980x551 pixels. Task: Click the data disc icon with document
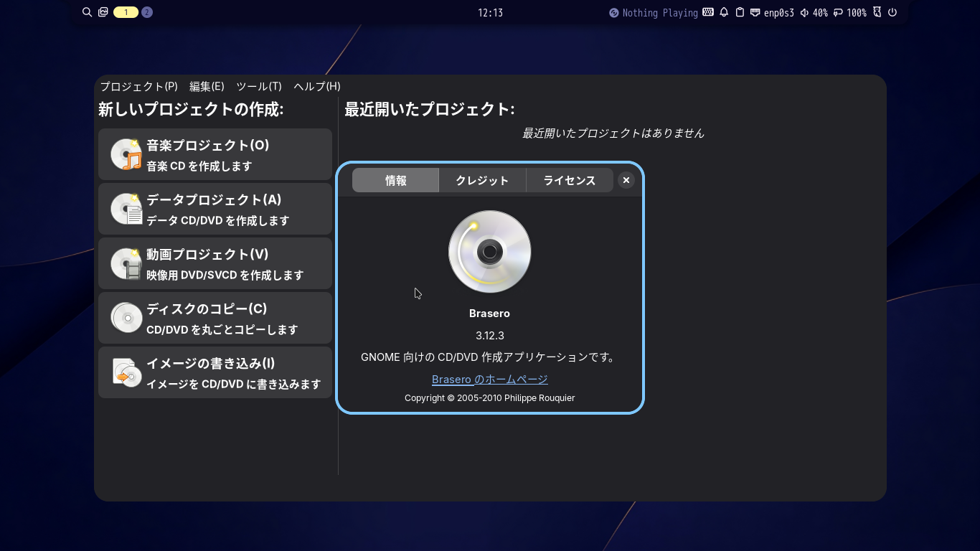[126, 209]
